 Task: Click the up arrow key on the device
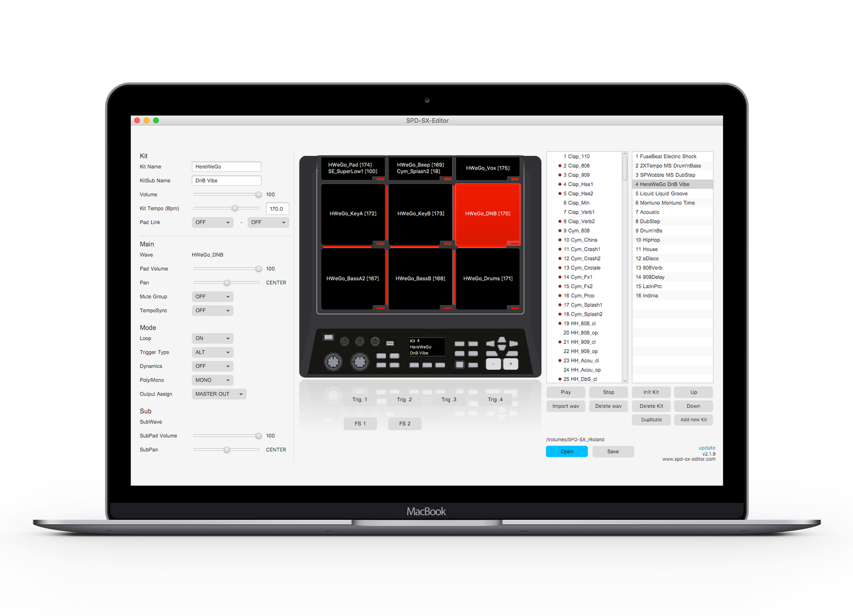click(x=502, y=340)
